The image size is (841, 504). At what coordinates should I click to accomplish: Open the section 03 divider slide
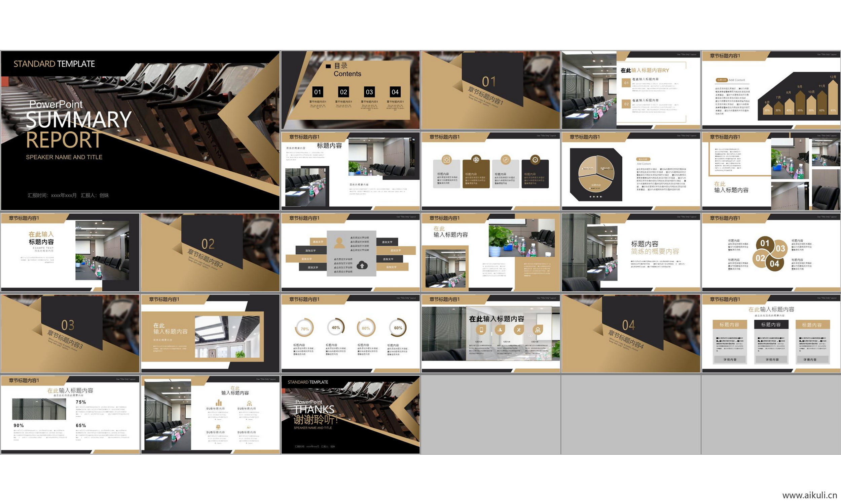click(x=70, y=334)
